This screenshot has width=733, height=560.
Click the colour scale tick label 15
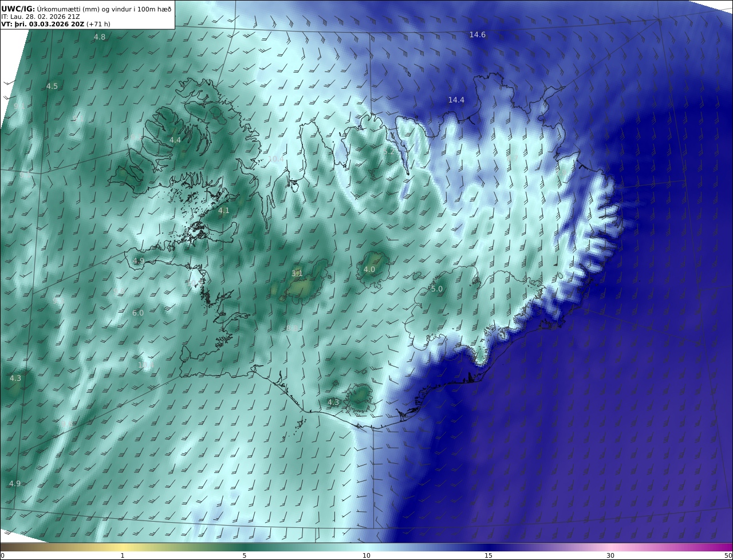coord(488,555)
